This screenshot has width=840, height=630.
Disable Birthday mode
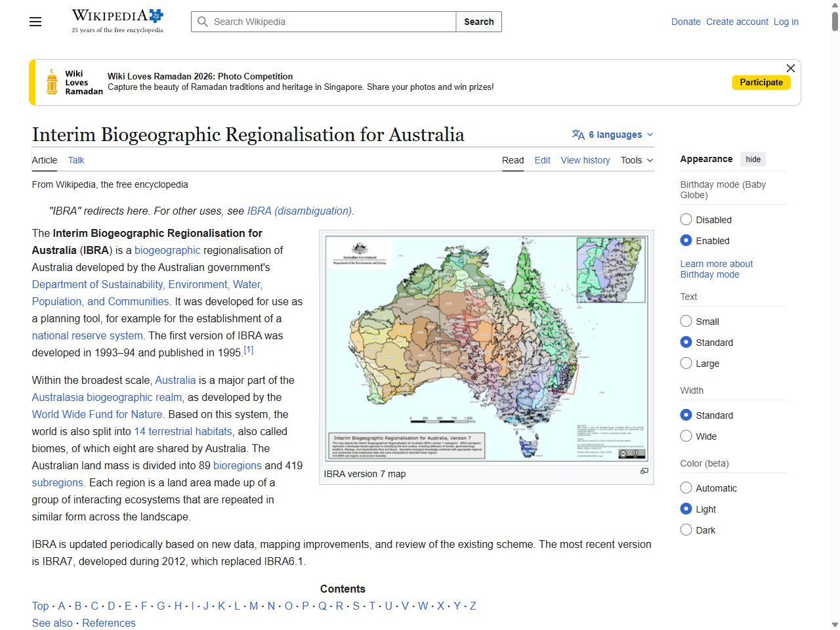686,219
